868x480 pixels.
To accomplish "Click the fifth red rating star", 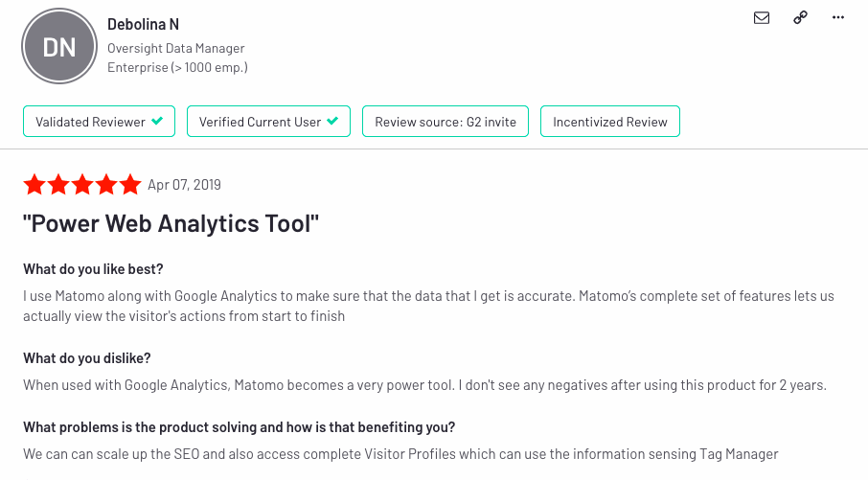I will (x=130, y=184).
